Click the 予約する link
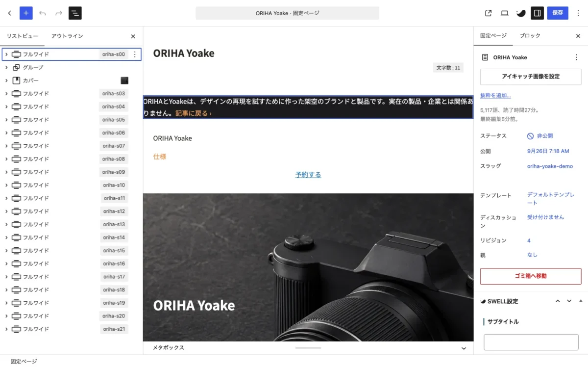 (308, 175)
